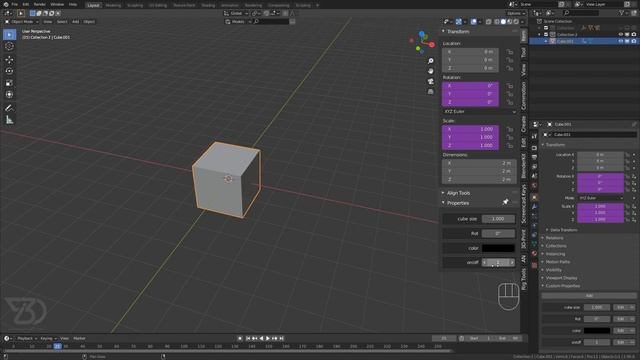The image size is (640, 360).
Task: Open the Blender logo menu
Action: tap(6, 4)
